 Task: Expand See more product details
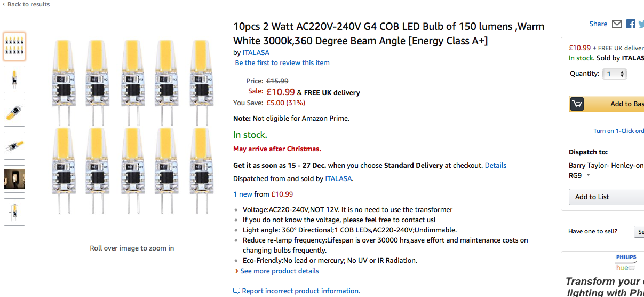[279, 271]
